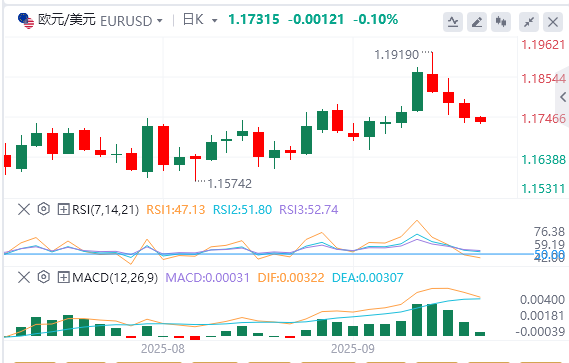Remove the MACD indicator panel

[24, 277]
